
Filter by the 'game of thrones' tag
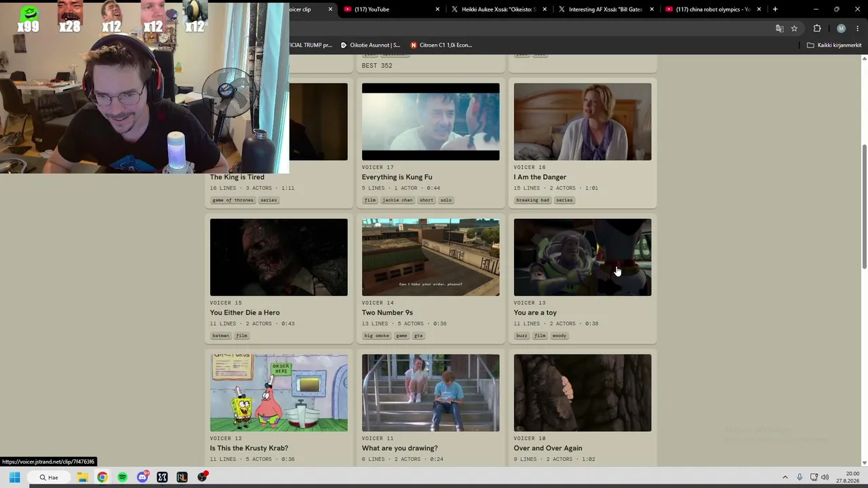(x=233, y=200)
